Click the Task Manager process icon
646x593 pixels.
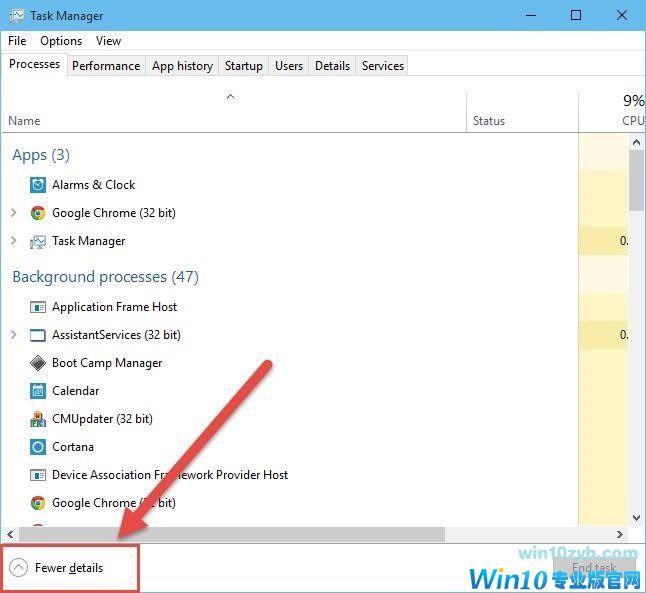pyautogui.click(x=38, y=241)
